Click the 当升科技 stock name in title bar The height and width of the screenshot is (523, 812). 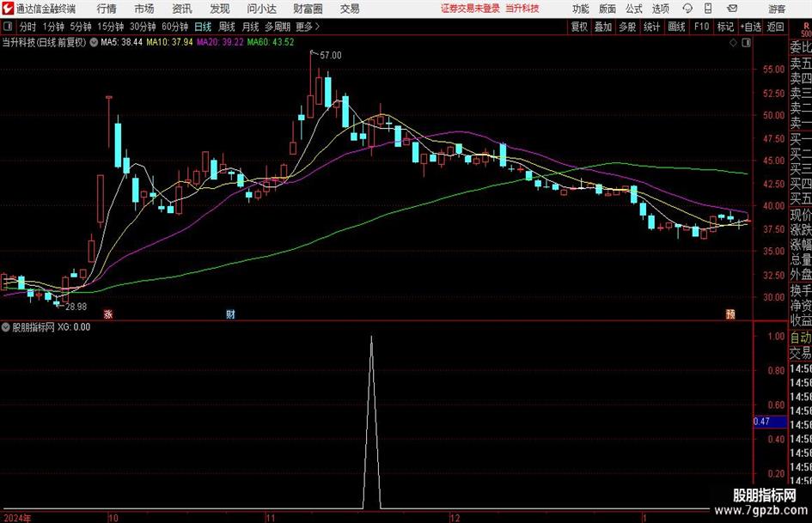522,9
